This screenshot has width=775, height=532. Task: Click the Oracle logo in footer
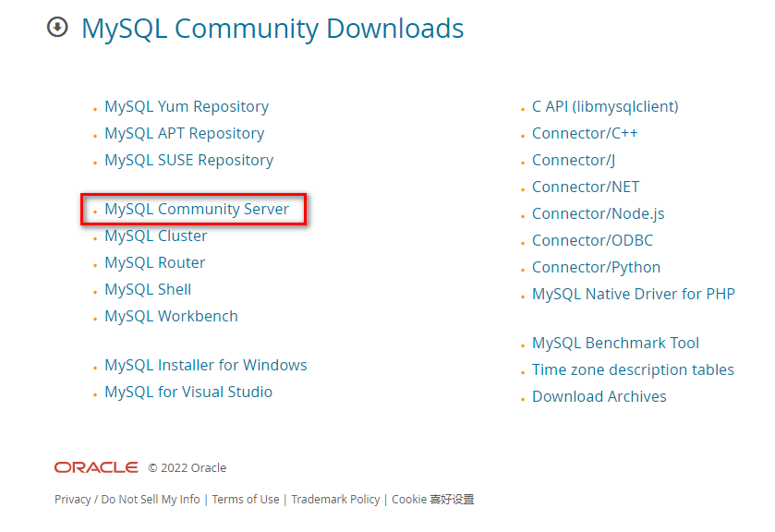(x=96, y=467)
